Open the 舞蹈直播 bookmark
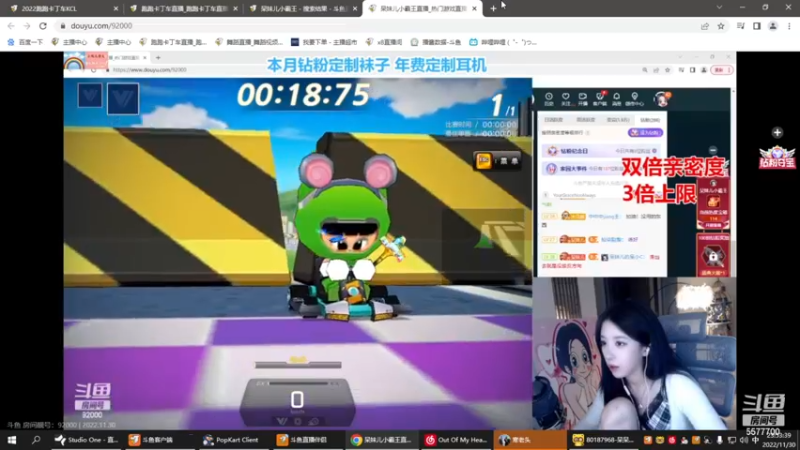The height and width of the screenshot is (450, 800). (249, 42)
